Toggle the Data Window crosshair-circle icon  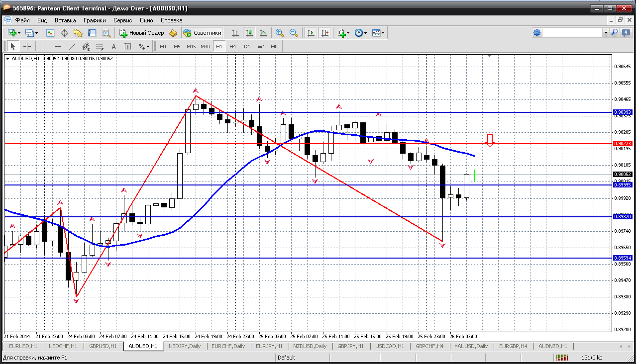coord(64,33)
